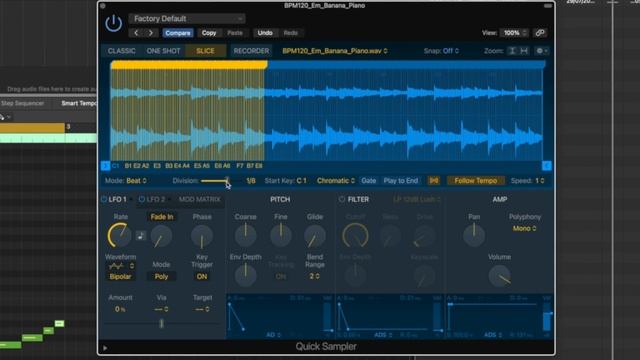Toggle Follow Tempo button
The width and height of the screenshot is (640, 360).
476,180
